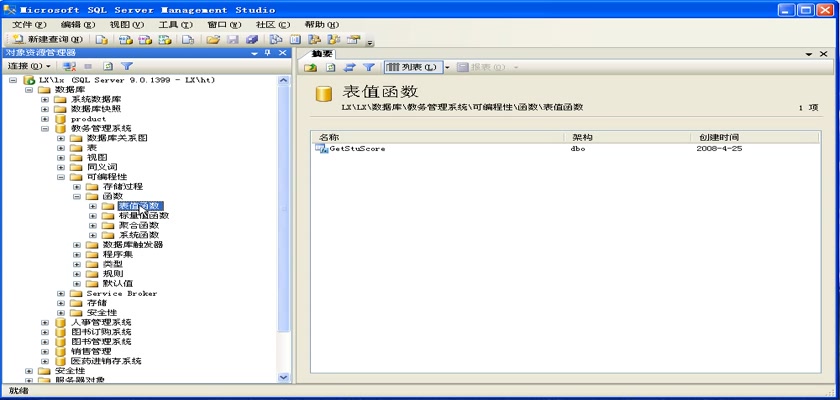Open the summary pane active-files dropdown arrow

[x=809, y=54]
